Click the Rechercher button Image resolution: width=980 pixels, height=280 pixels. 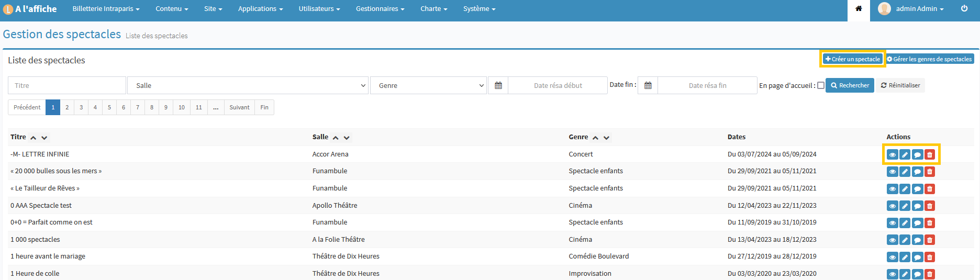click(850, 85)
